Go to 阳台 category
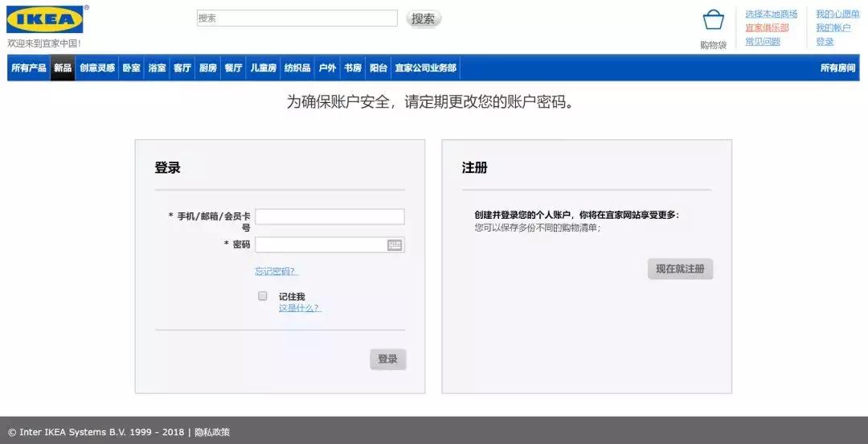This screenshot has height=444, width=868. (x=379, y=68)
